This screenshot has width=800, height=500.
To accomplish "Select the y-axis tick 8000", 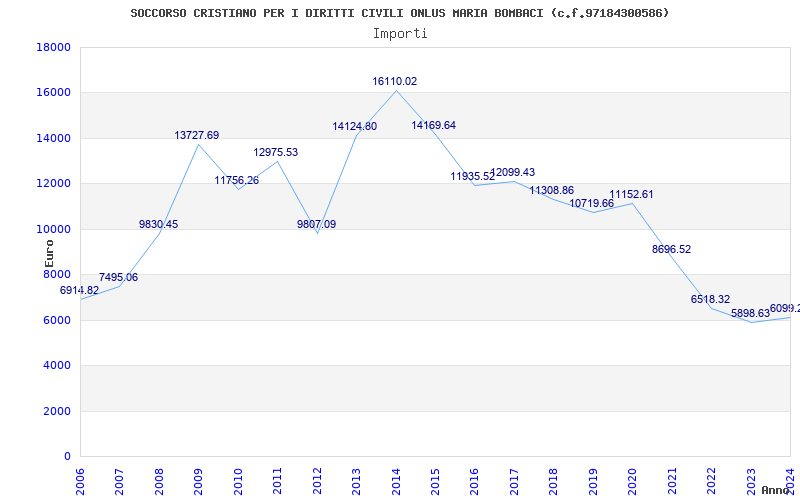I will 57,275.
